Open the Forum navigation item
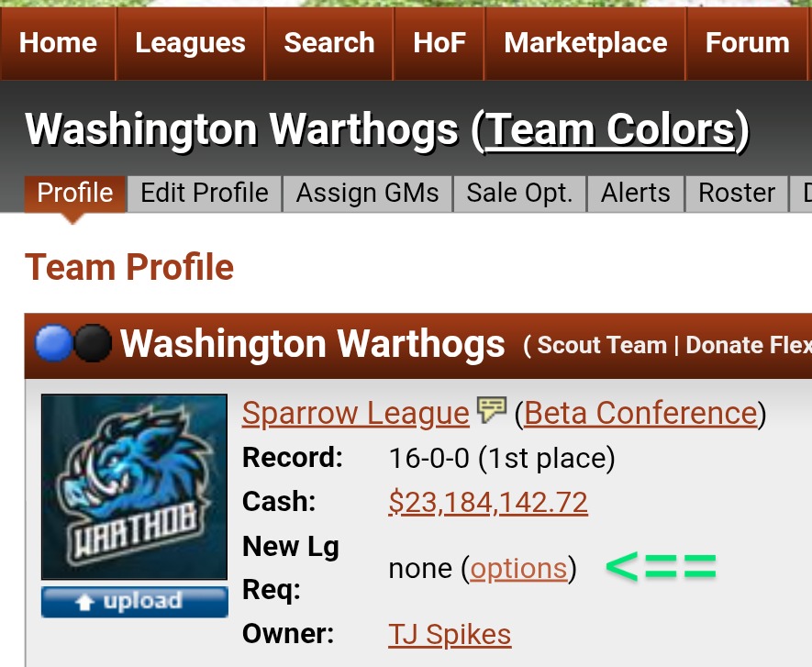The width and height of the screenshot is (812, 667). (747, 43)
